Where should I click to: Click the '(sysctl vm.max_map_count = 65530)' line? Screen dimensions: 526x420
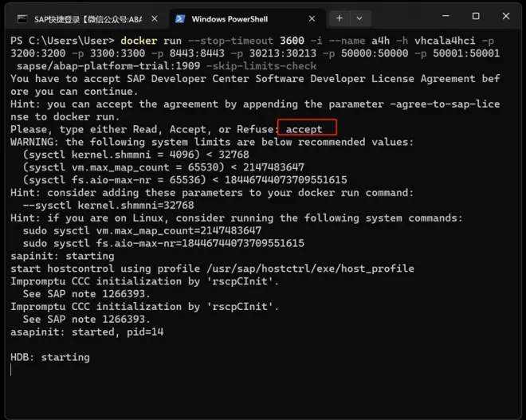[x=163, y=167]
